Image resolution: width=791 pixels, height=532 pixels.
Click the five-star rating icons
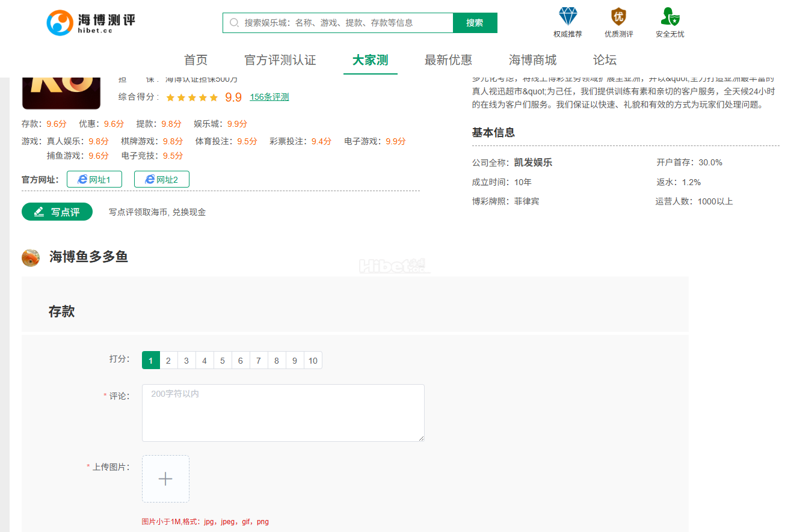click(x=192, y=97)
